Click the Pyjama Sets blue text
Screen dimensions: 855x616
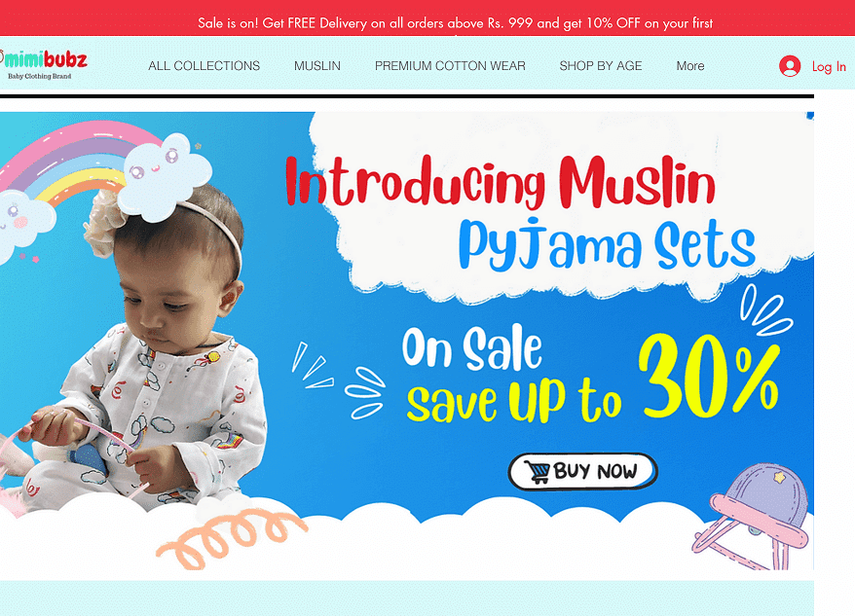tap(607, 244)
